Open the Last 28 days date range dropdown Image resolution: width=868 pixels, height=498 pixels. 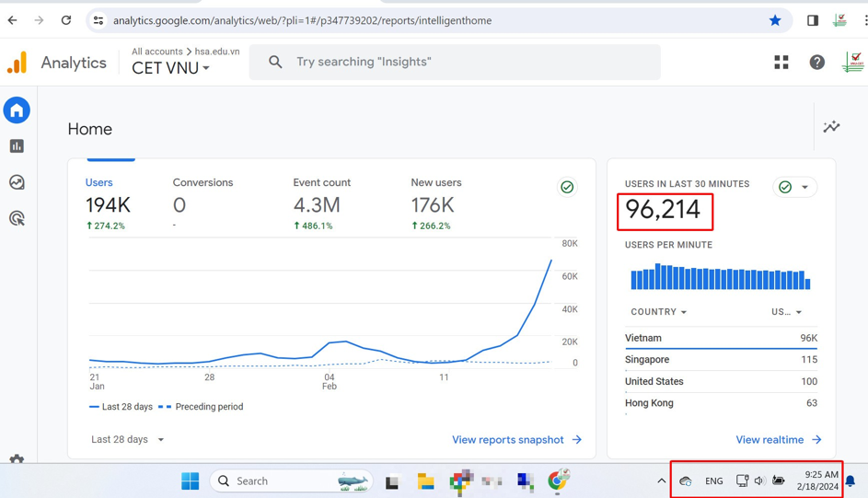click(128, 440)
